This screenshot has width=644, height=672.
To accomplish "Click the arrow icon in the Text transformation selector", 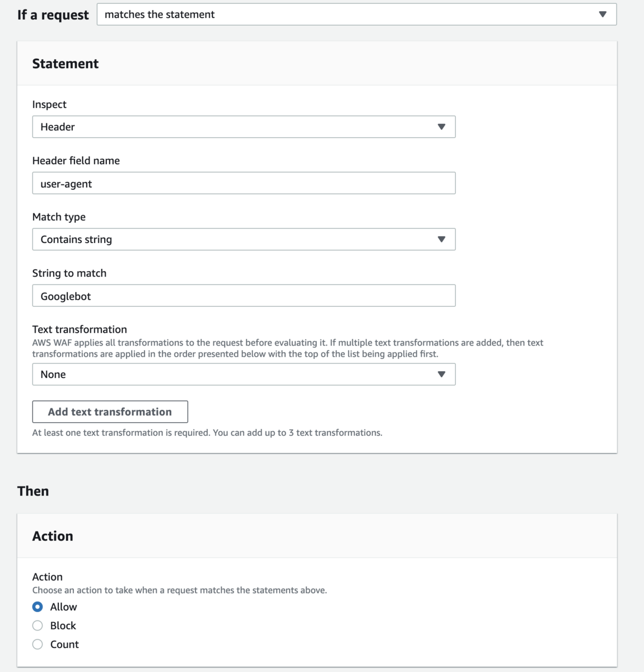I will (441, 375).
